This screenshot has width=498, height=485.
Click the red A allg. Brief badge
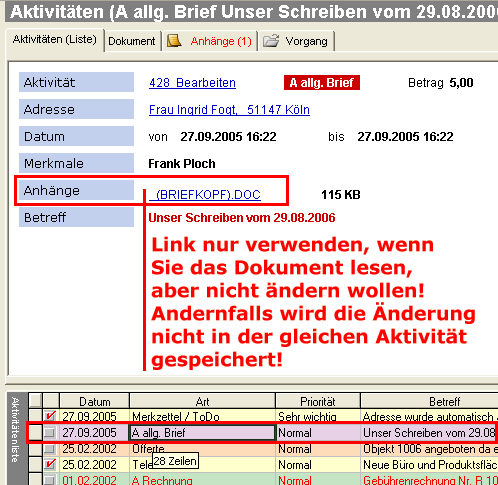322,83
